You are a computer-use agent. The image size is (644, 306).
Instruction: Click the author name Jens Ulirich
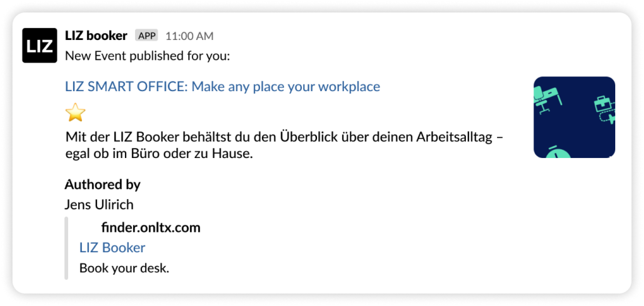coord(99,205)
